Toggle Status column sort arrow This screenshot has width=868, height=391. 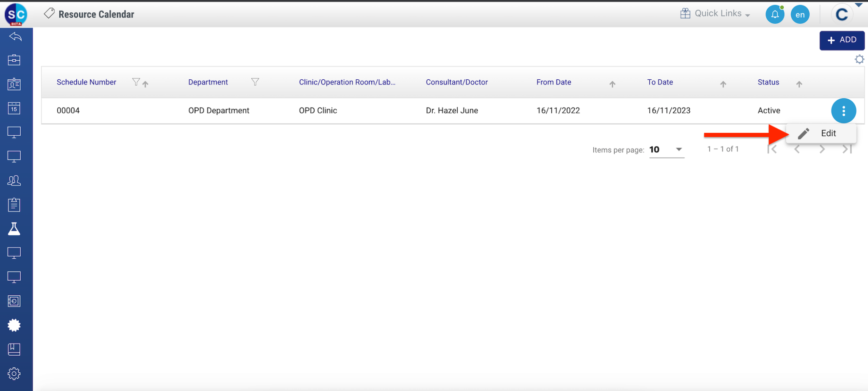pyautogui.click(x=799, y=84)
